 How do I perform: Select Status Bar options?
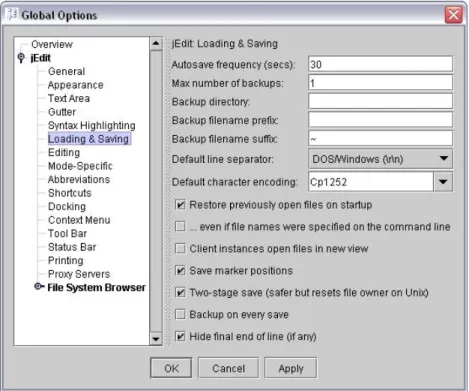(72, 247)
